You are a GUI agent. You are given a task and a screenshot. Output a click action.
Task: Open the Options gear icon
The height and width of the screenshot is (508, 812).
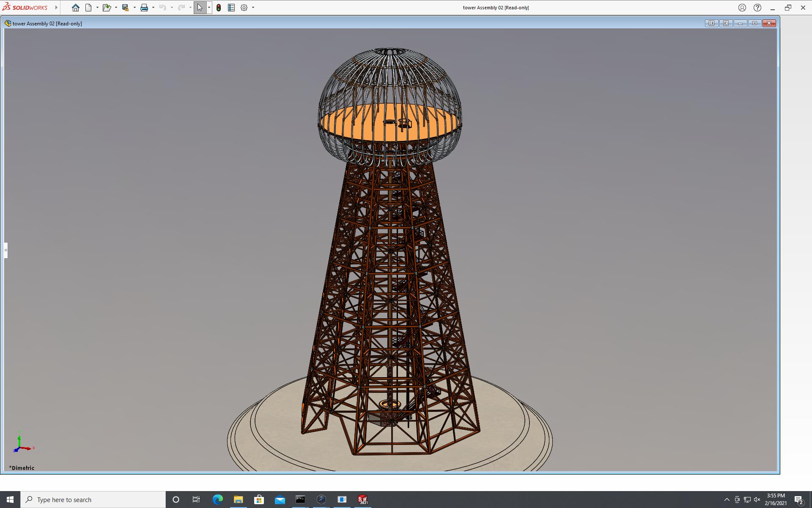point(244,8)
